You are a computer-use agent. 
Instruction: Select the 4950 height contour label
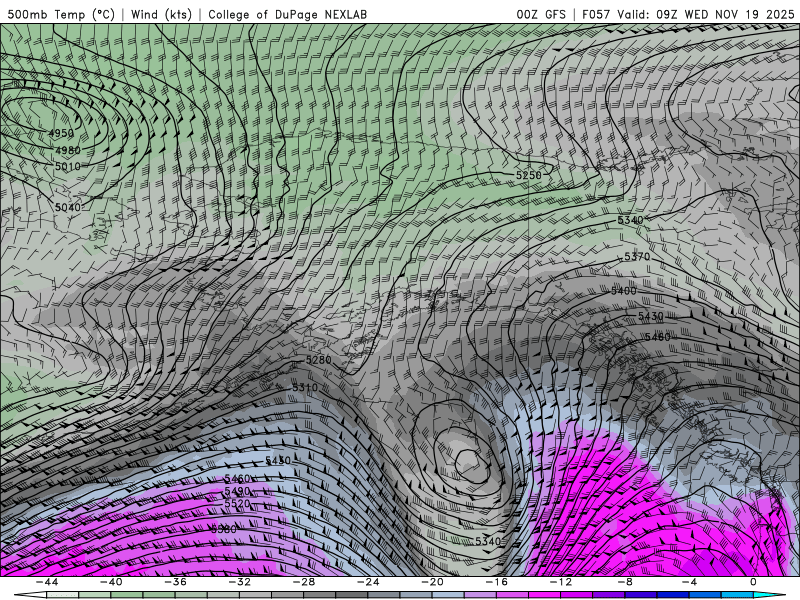point(61,133)
